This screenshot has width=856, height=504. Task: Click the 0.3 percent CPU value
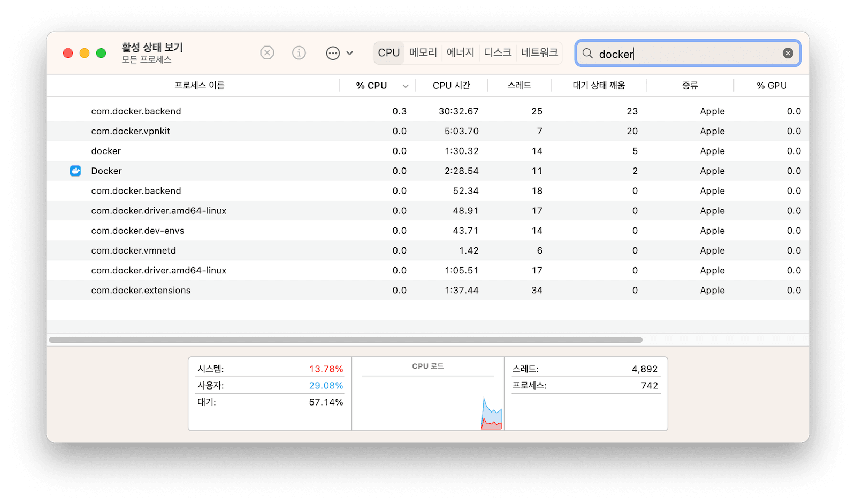pos(399,111)
